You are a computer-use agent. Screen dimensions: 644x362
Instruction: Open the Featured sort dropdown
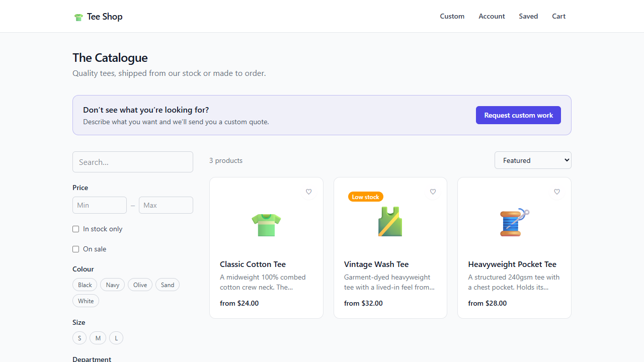click(x=533, y=160)
